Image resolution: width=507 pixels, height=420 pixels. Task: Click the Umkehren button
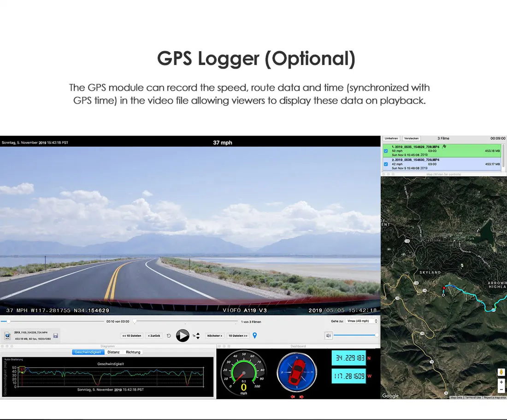coord(391,138)
